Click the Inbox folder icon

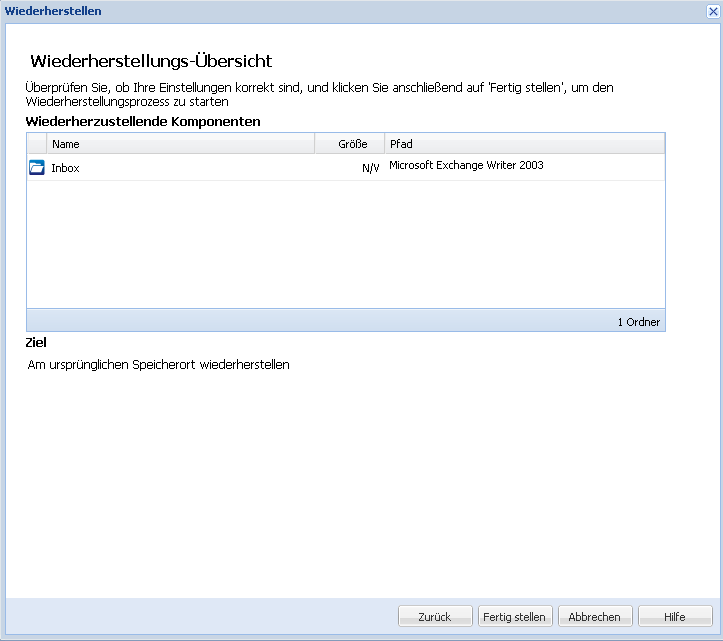pos(37,167)
